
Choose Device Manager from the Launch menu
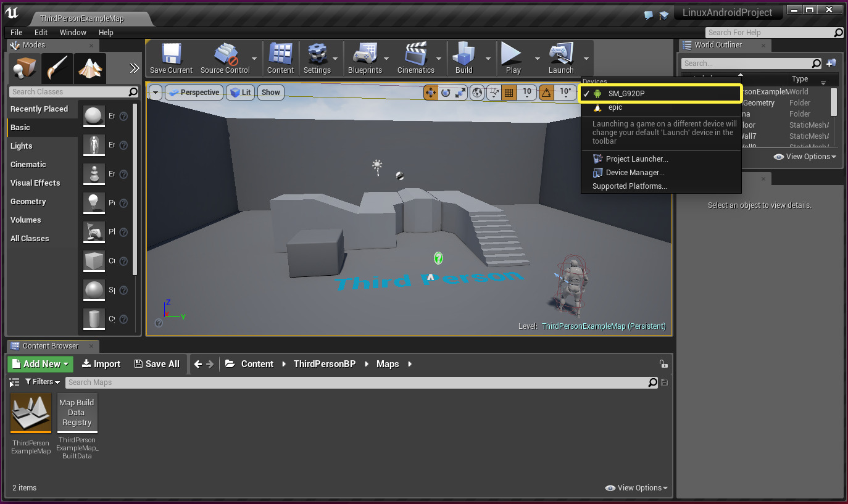click(x=634, y=173)
